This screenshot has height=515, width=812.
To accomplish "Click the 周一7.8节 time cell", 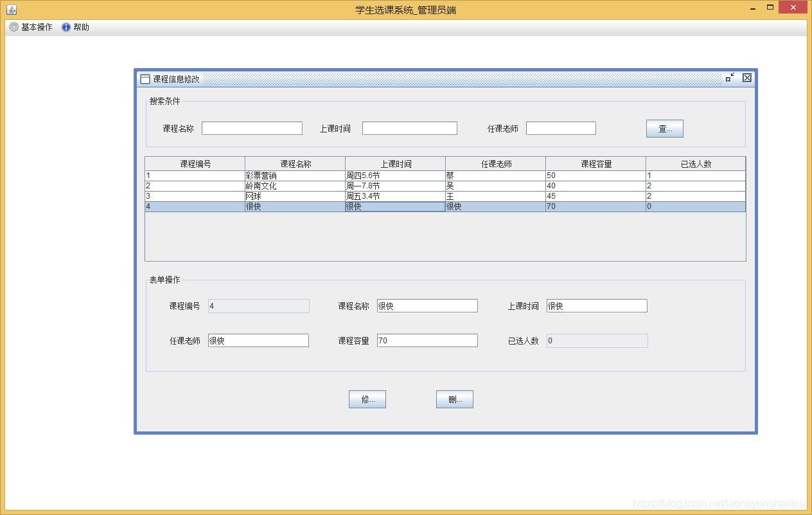I will pos(396,186).
